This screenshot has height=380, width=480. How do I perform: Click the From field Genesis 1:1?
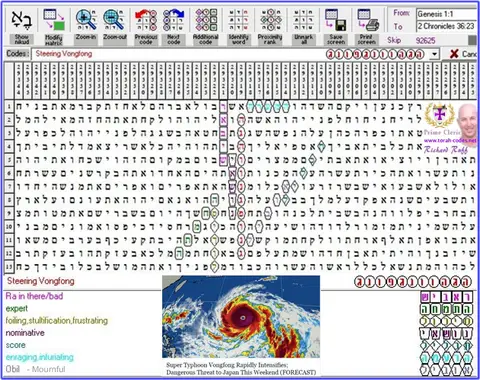click(446, 14)
